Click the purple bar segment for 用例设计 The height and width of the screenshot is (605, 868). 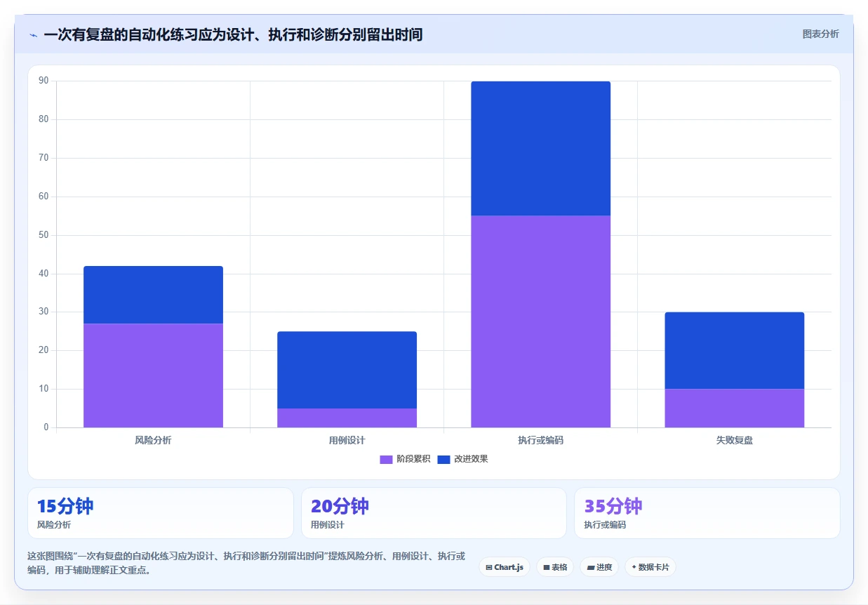(x=347, y=418)
